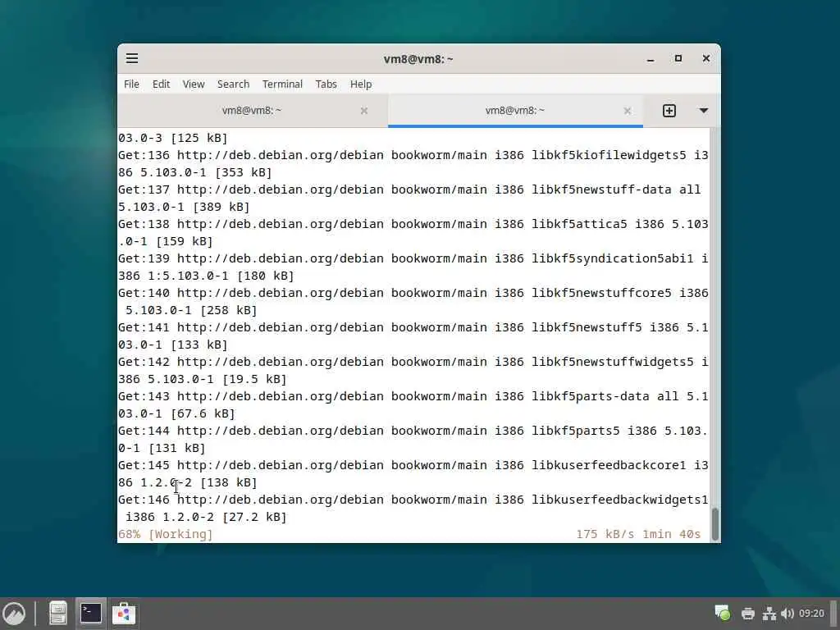Open the View menu

(x=194, y=84)
